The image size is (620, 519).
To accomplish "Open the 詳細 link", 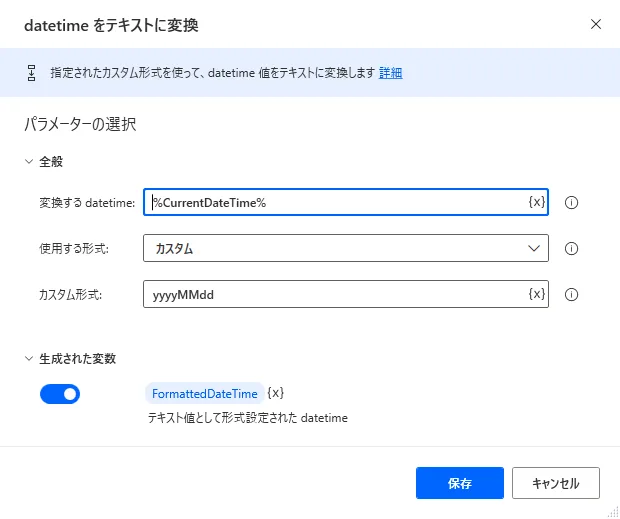I will point(390,73).
